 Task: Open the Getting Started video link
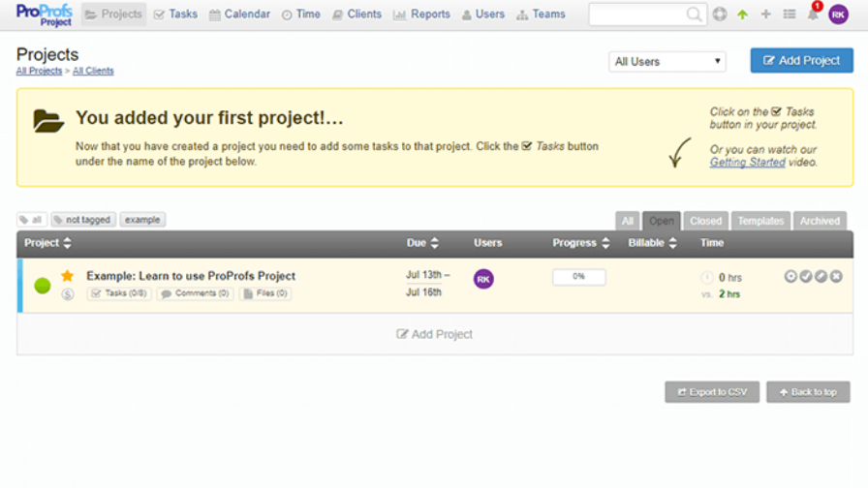[747, 162]
